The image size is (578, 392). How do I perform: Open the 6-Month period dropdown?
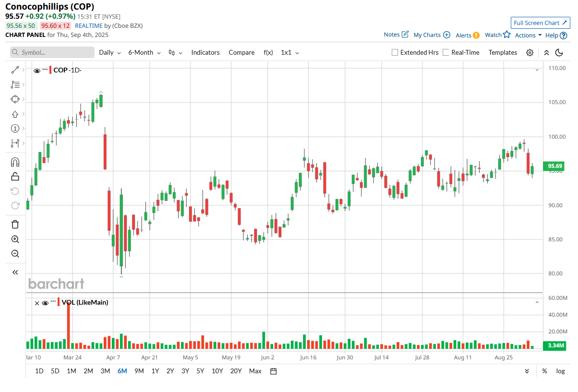pyautogui.click(x=144, y=53)
